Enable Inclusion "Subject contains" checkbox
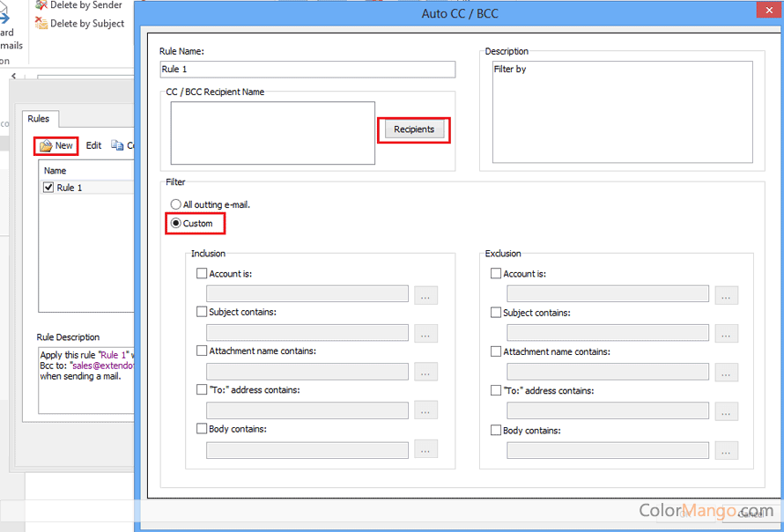Image resolution: width=784 pixels, height=532 pixels. 203,313
